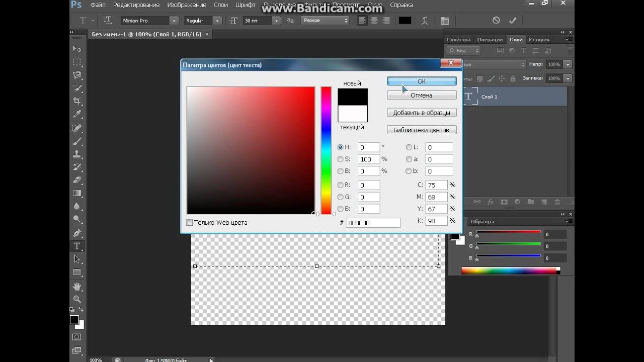
Task: Open the Minion Pro font dropdown
Action: (x=174, y=21)
